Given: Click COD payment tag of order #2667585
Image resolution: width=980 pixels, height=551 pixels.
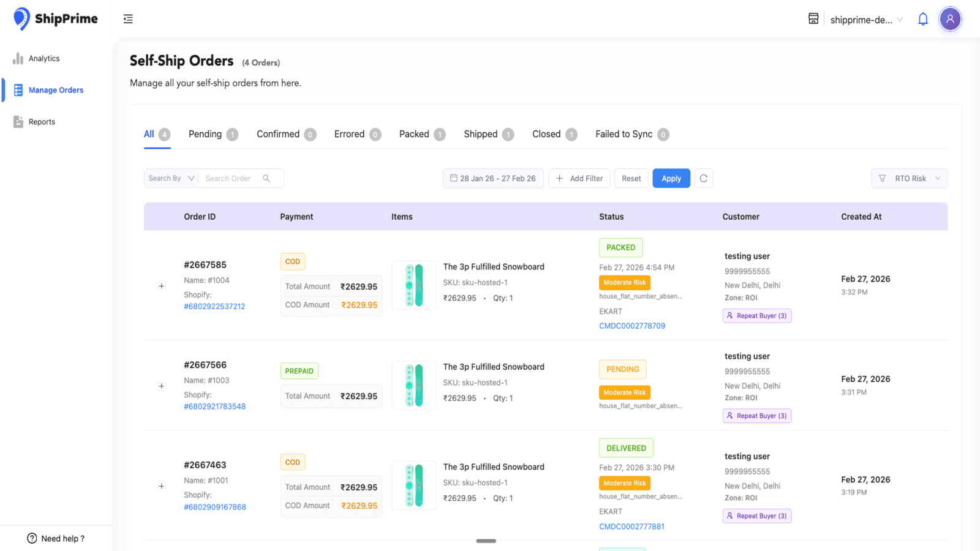Looking at the screenshot, I should (293, 261).
